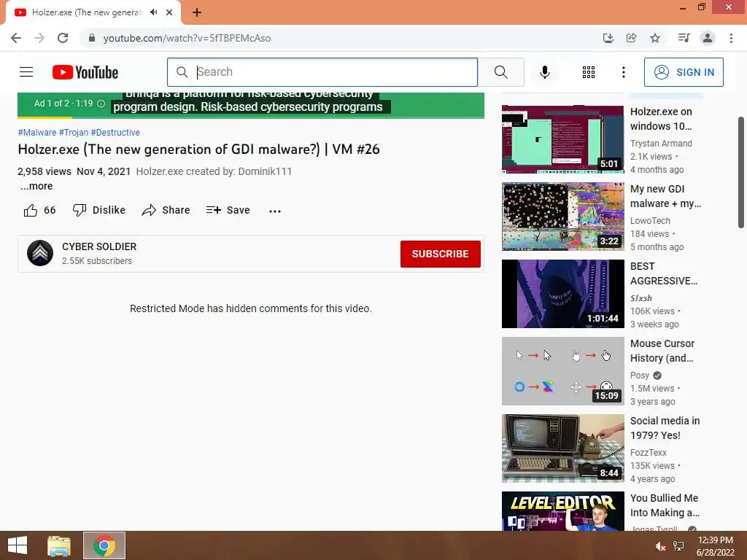Open File Explorer from taskbar
Screen dimensions: 747x560
59,545
